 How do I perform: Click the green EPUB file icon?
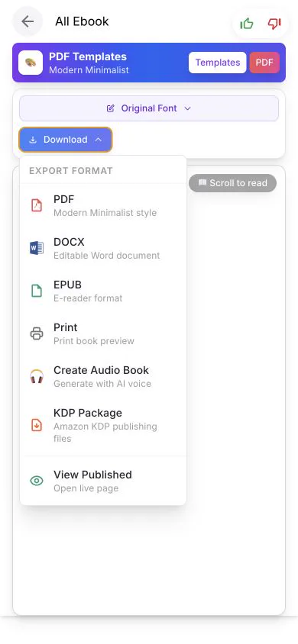37,291
